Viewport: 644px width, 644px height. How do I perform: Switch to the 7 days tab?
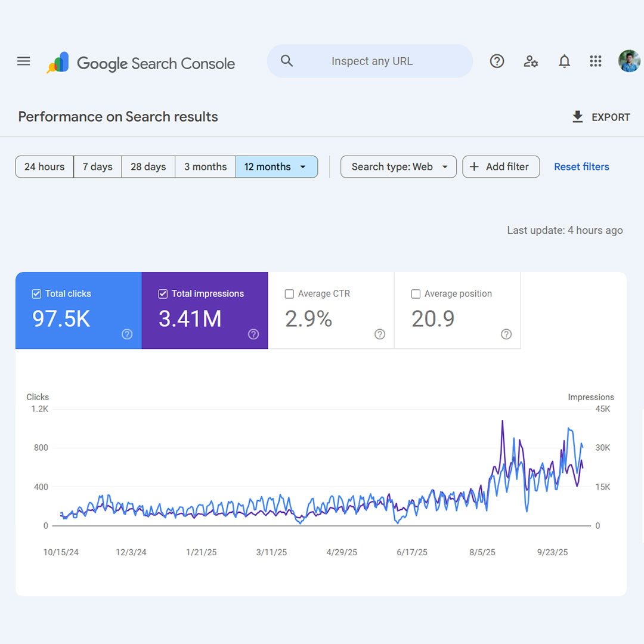click(97, 167)
